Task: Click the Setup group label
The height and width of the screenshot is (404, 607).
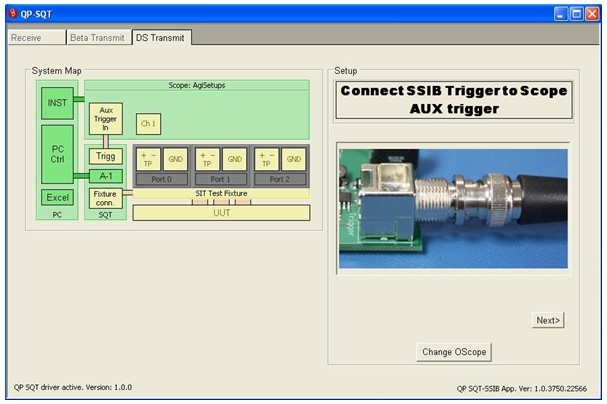Action: tap(346, 71)
